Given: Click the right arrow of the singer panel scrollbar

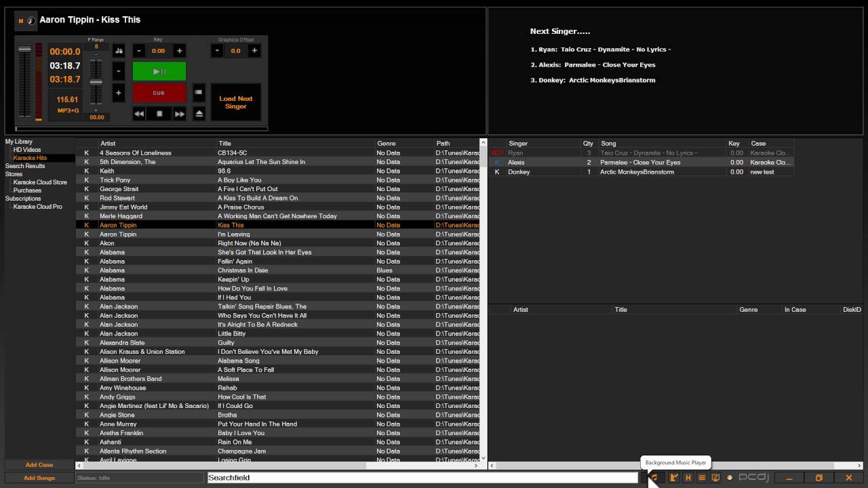Looking at the screenshot, I should click(859, 466).
